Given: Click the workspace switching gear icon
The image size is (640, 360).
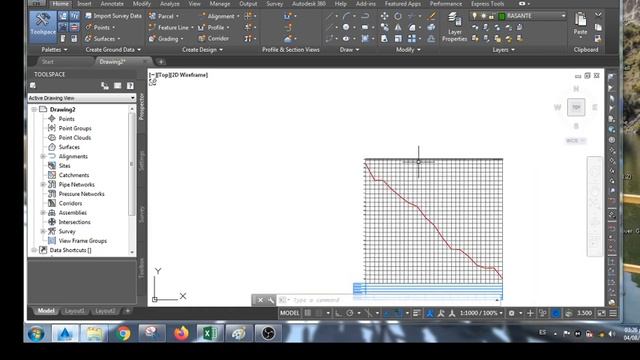Looking at the screenshot, I should coord(511,313).
